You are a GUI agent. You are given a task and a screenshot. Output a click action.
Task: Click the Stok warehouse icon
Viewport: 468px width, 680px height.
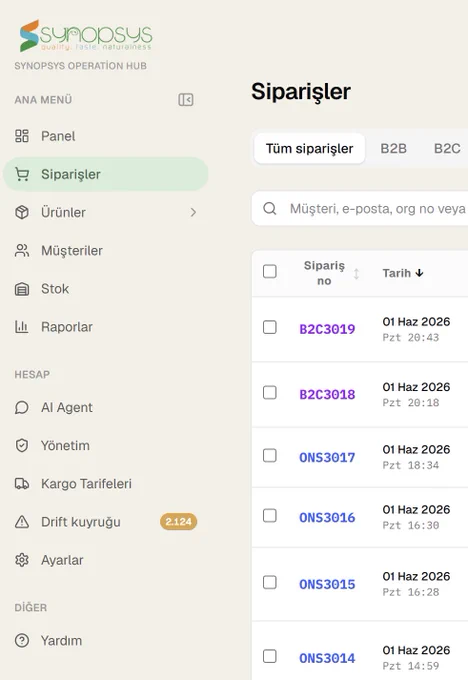click(22, 288)
